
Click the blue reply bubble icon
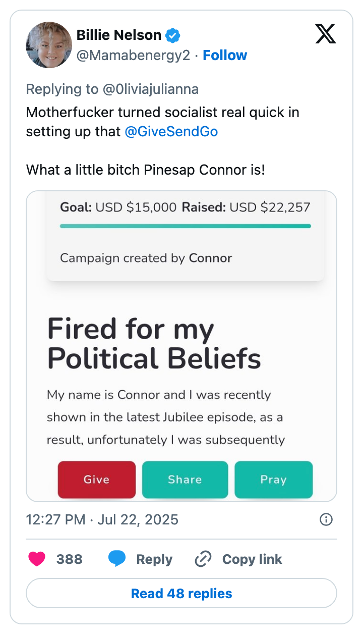tap(117, 559)
